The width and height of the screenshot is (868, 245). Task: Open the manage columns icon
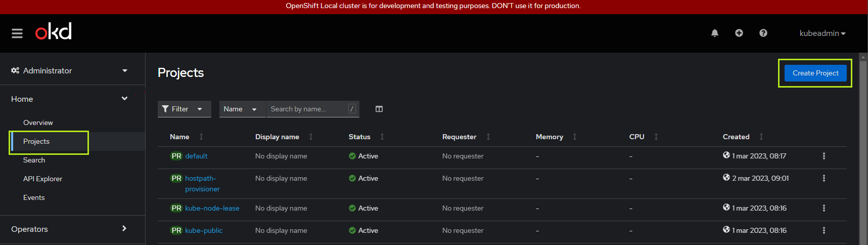379,109
